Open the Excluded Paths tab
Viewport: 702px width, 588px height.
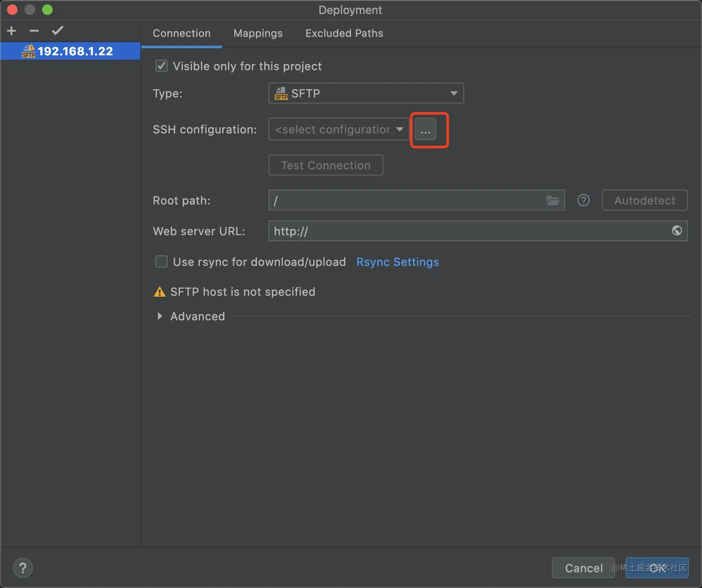[x=344, y=33]
